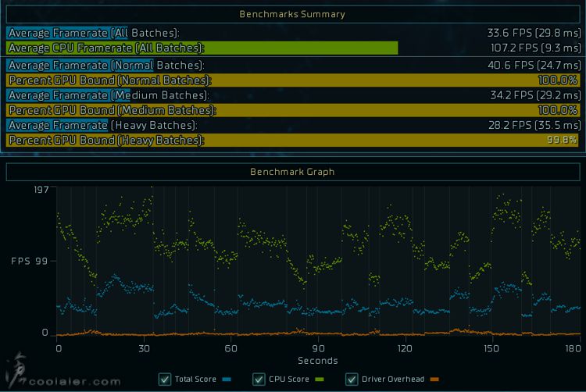Screen dimensions: 586x392
Task: Select the Benchmark Graph header
Action: click(293, 172)
